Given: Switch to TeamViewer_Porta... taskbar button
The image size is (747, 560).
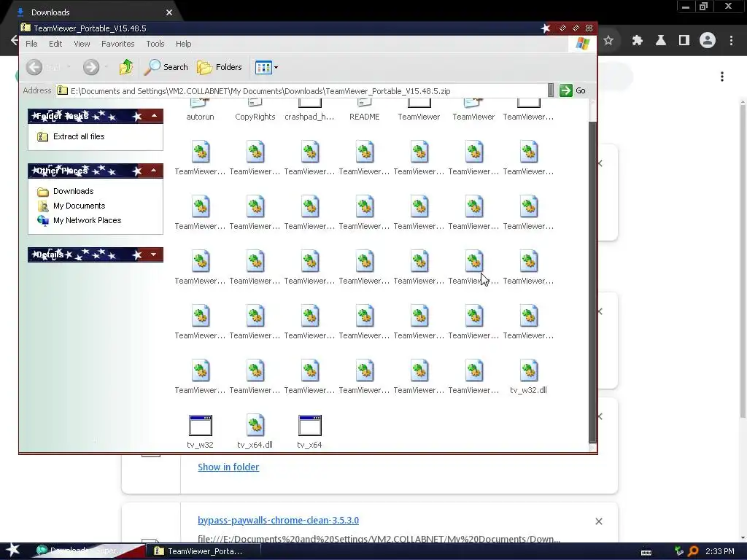Looking at the screenshot, I should click(205, 551).
